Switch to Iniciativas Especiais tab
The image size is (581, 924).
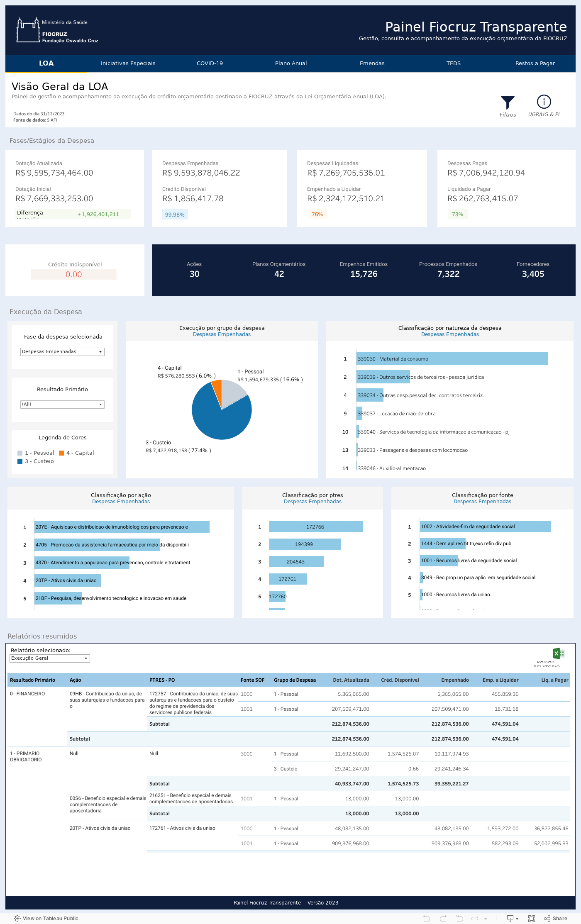(128, 63)
